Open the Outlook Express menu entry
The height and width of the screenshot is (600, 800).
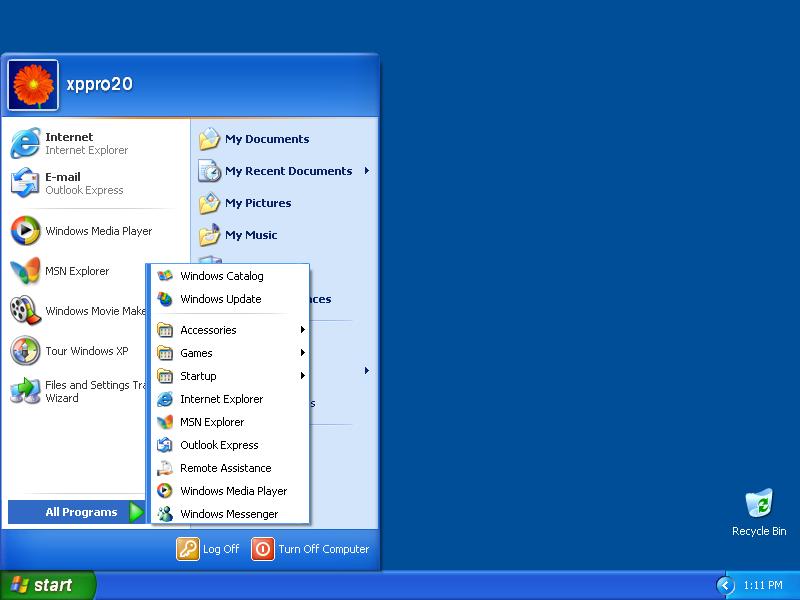(230, 445)
